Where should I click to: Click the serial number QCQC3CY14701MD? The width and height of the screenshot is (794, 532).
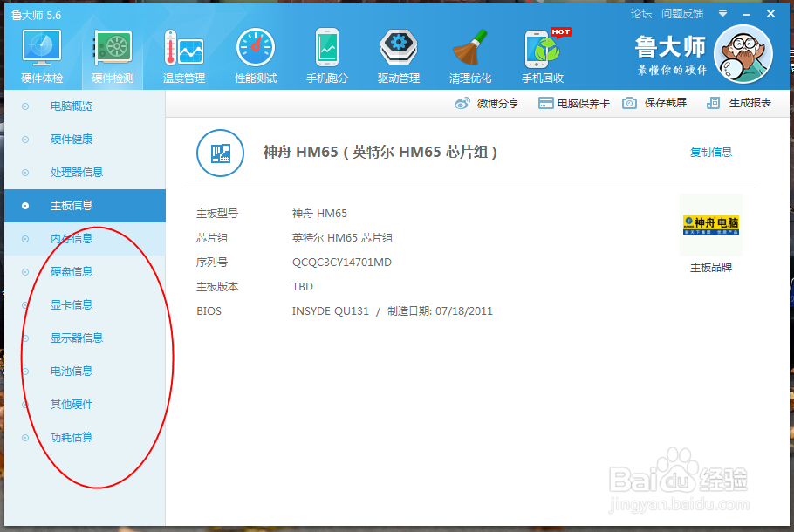tap(342, 263)
